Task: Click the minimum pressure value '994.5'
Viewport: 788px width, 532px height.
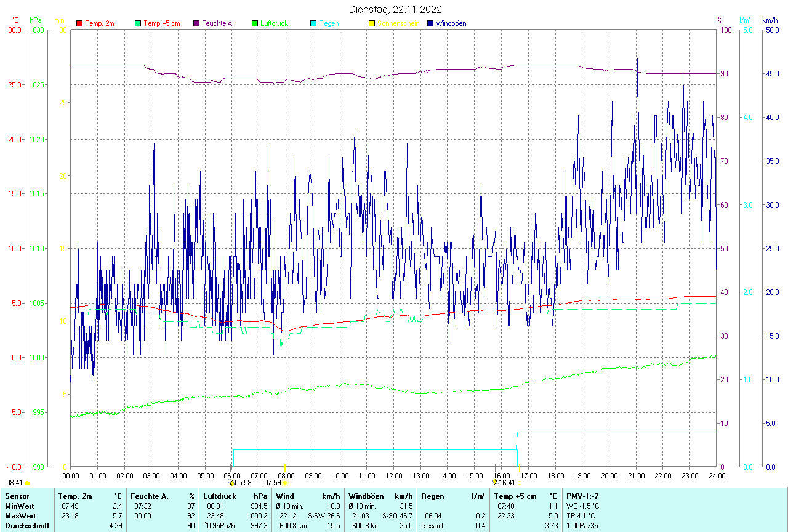Action: [x=258, y=506]
